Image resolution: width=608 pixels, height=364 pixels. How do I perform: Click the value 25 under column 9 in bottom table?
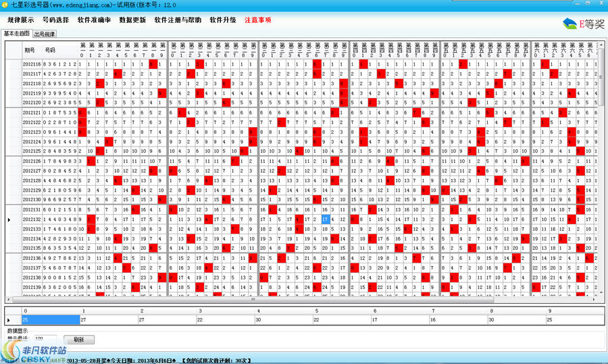[x=575, y=320]
